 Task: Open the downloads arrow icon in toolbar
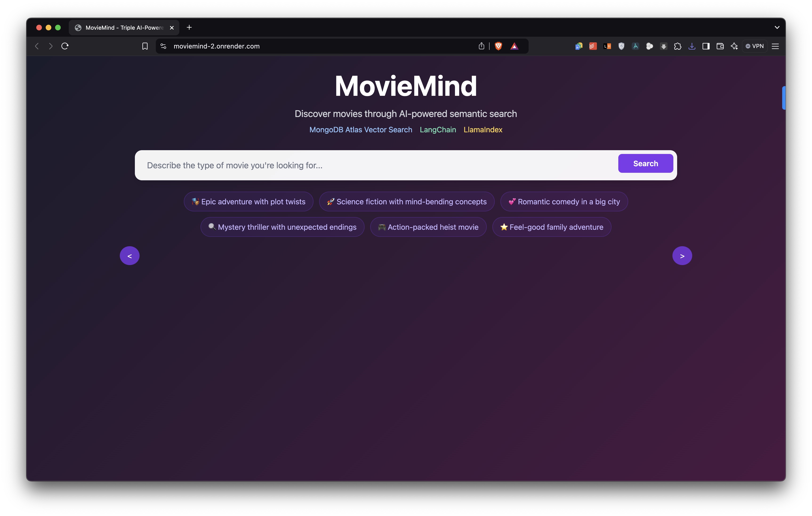pos(692,46)
